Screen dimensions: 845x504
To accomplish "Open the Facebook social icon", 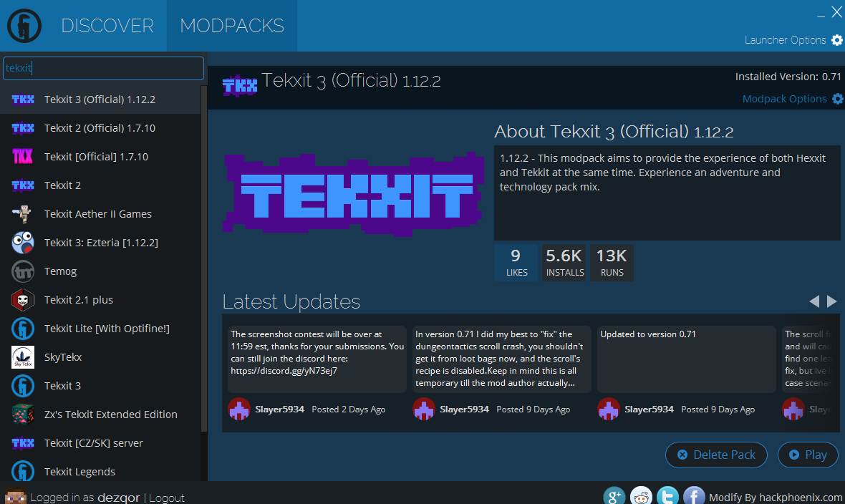I will pos(694,496).
